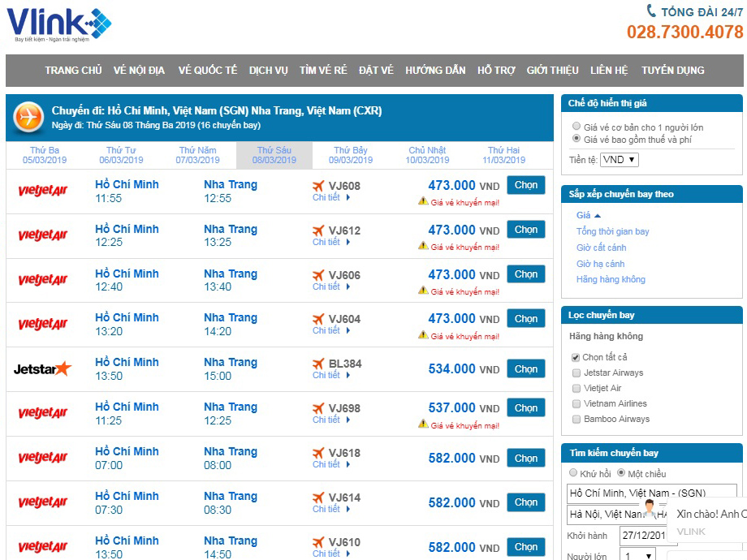Check the Vietjet Air filter
The height and width of the screenshot is (560, 747).
click(576, 388)
